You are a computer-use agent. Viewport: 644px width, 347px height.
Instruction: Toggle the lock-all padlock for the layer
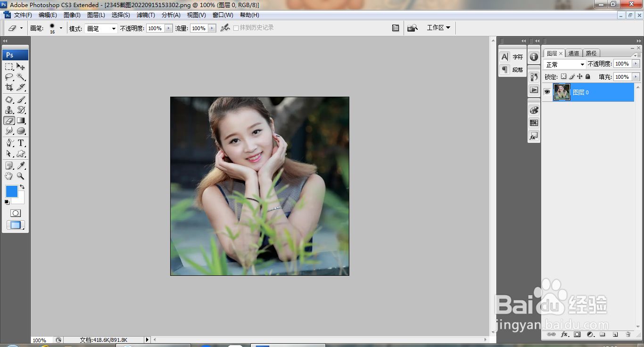tap(588, 76)
